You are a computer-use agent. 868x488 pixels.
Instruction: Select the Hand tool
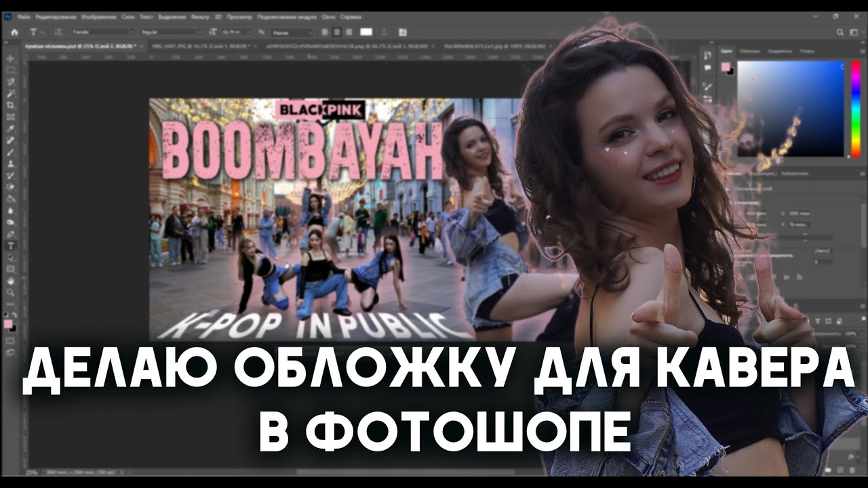point(11,281)
